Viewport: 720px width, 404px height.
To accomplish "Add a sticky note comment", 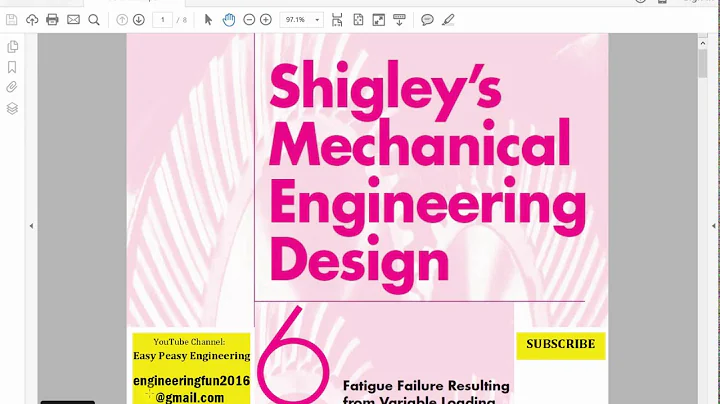I will coord(427,20).
